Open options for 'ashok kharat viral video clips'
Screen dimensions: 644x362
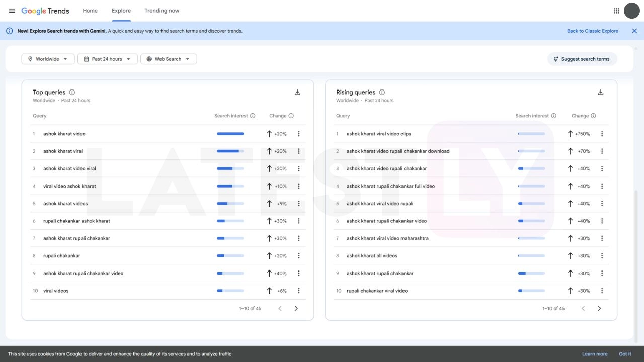(602, 134)
